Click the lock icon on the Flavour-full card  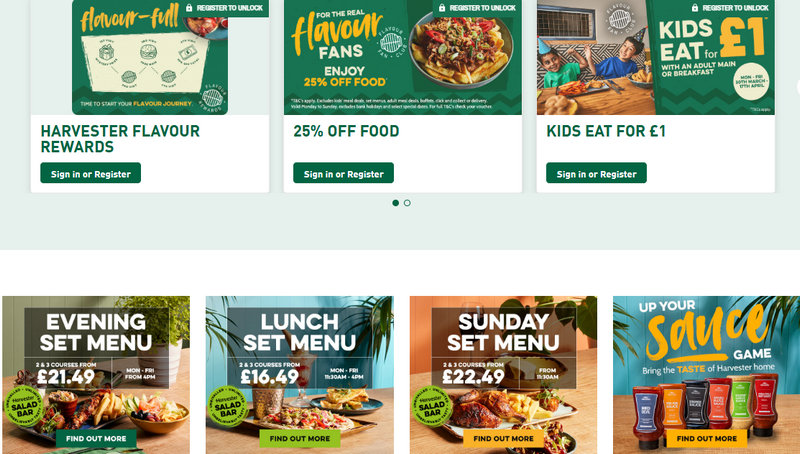coord(189,8)
